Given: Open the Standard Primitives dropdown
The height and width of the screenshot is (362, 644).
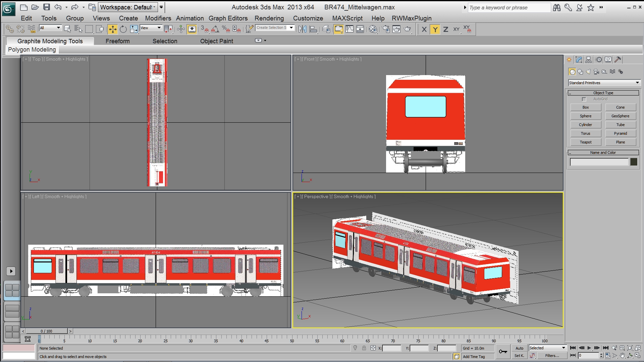Looking at the screenshot, I should coord(604,83).
